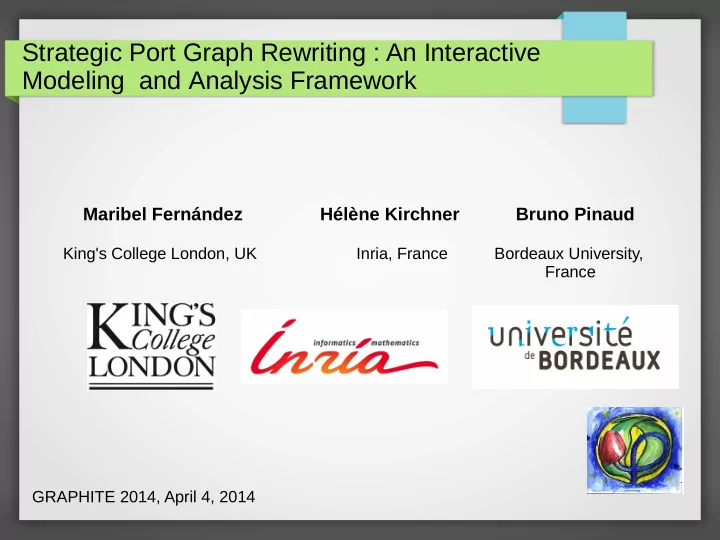Click the colorful painted tulip logo image
The width and height of the screenshot is (720, 540).
click(635, 450)
